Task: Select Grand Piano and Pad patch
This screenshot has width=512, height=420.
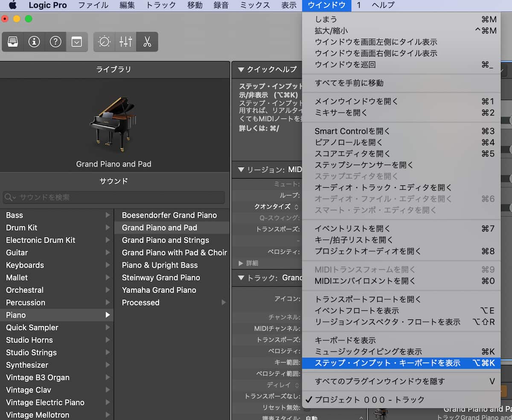Action: tap(172, 228)
